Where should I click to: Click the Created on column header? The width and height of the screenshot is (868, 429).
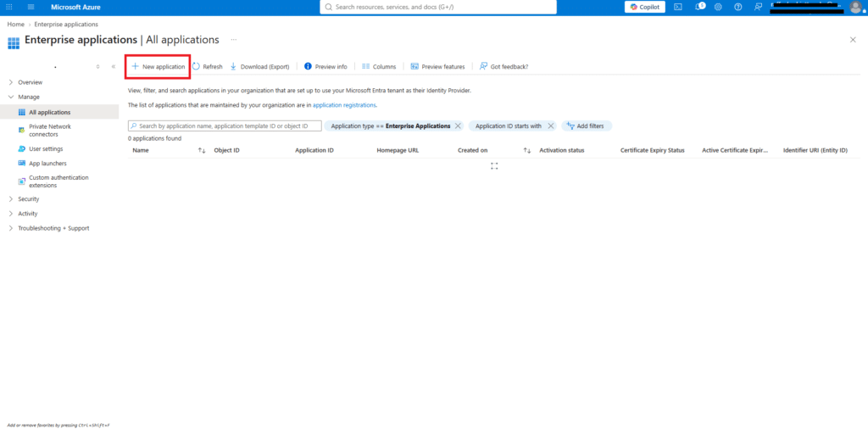click(472, 151)
